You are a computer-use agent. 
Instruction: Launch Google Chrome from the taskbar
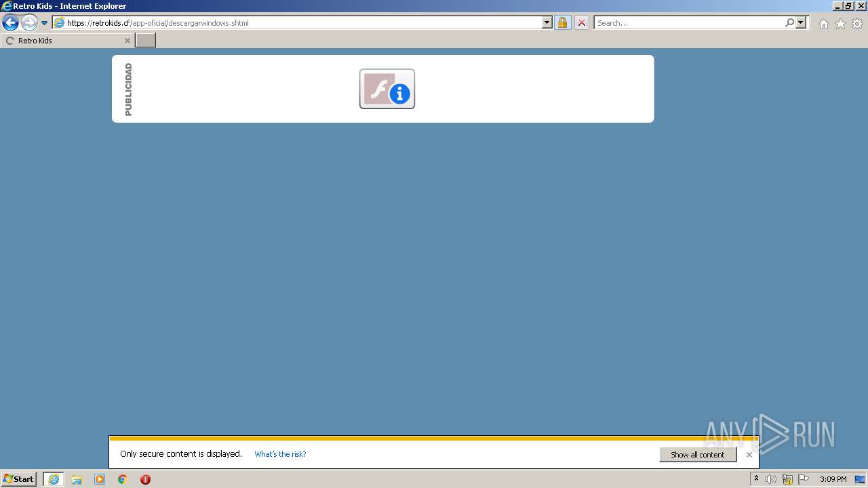(x=123, y=479)
